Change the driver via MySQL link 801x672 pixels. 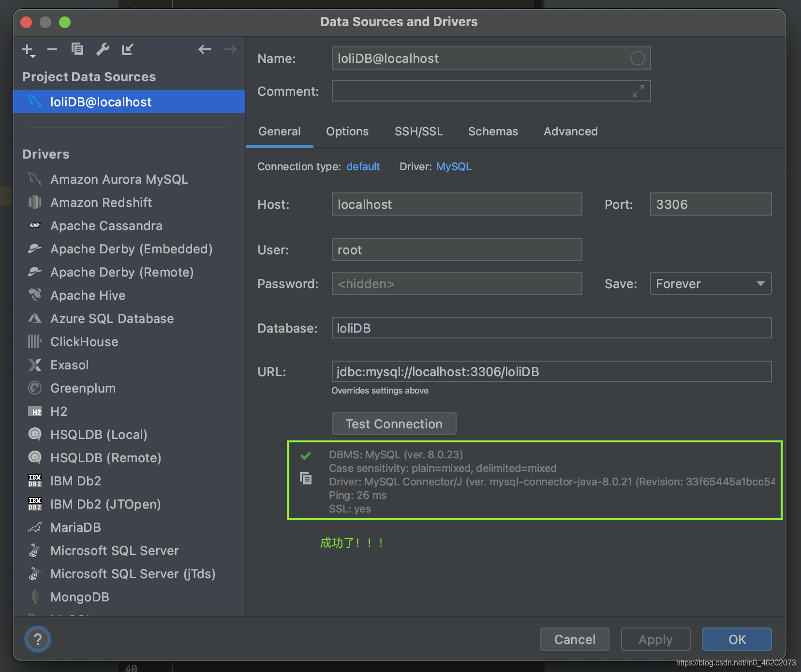(454, 166)
